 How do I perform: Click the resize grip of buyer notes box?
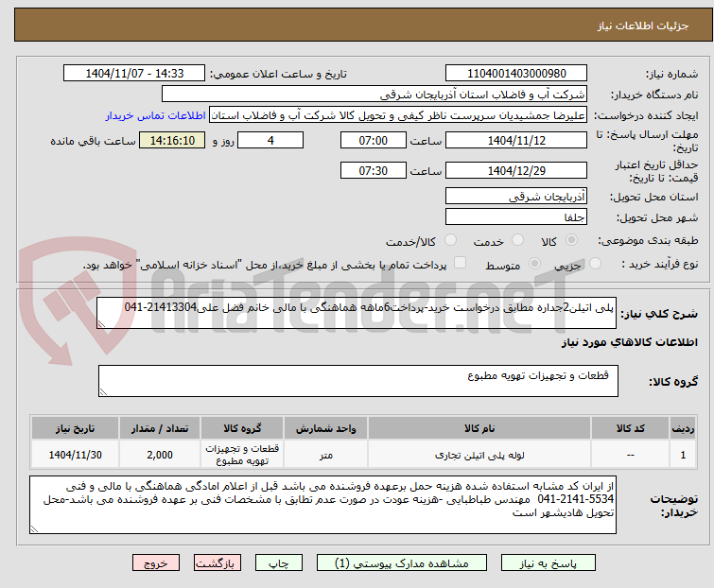coord(35,528)
